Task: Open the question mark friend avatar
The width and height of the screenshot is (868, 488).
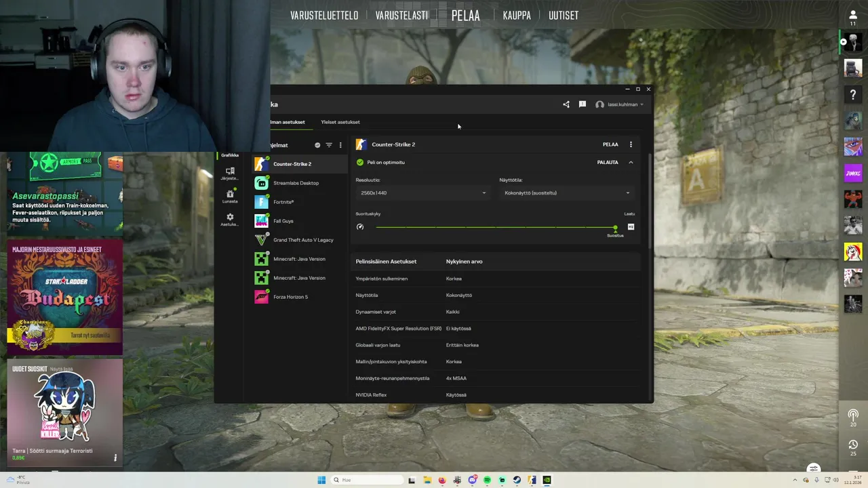Action: [853, 94]
